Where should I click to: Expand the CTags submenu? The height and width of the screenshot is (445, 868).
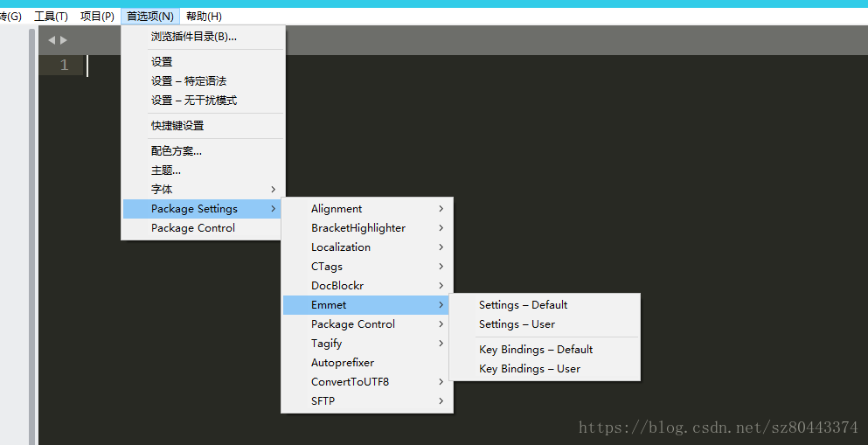367,267
